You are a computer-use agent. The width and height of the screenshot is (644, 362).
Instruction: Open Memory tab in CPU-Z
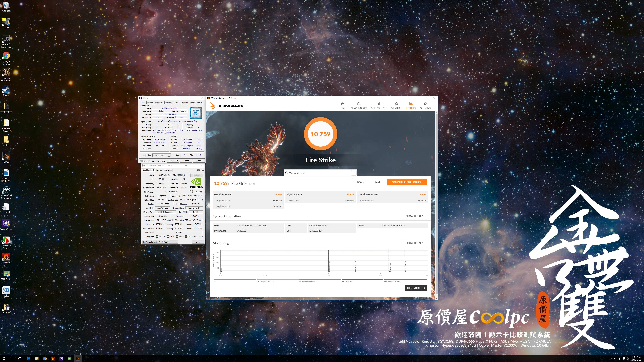point(169,103)
